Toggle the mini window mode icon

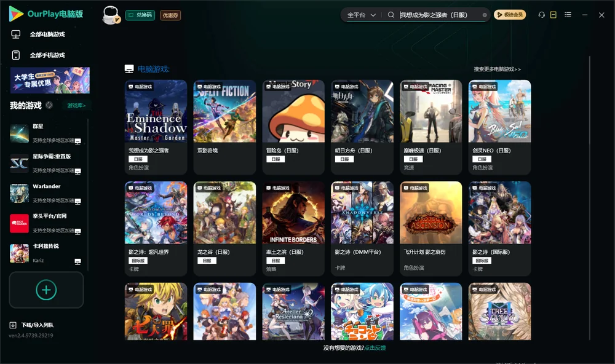click(553, 15)
